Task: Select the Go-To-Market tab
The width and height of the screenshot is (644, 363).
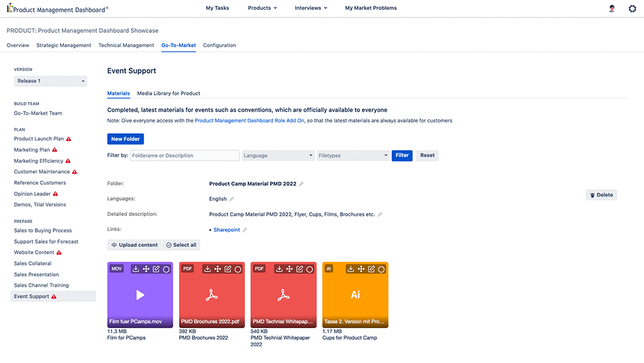Action: pos(178,45)
